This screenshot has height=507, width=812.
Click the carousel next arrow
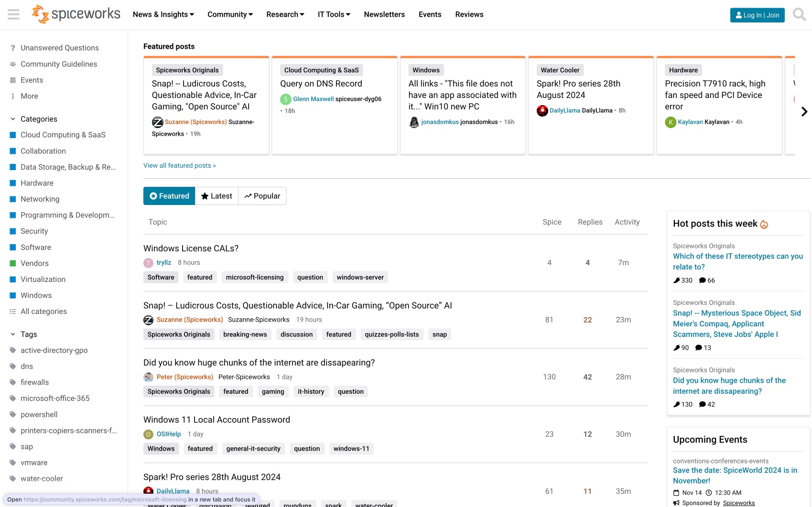(x=804, y=111)
